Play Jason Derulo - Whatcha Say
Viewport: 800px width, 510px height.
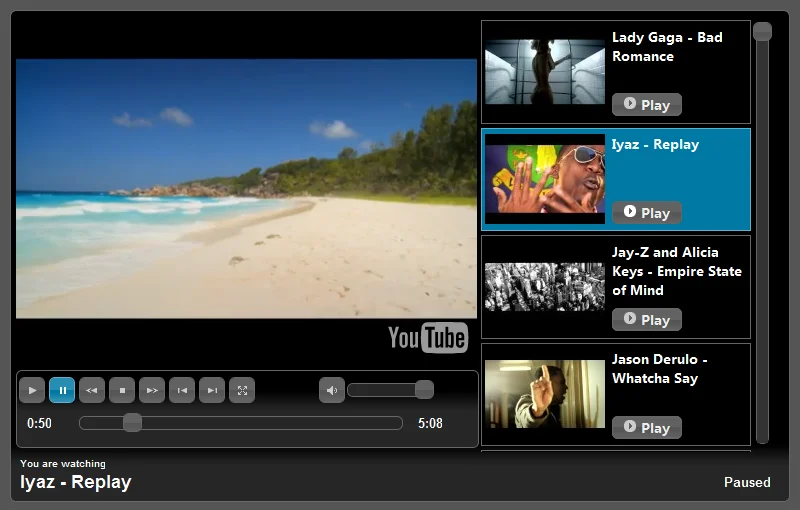click(647, 427)
